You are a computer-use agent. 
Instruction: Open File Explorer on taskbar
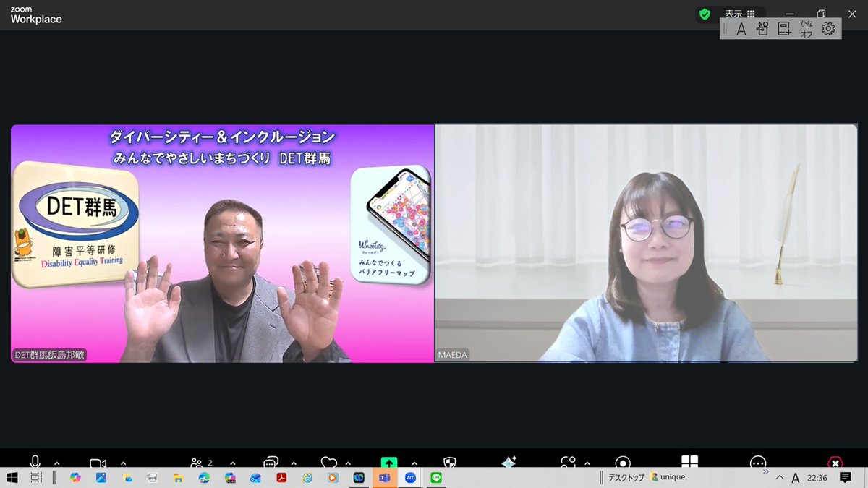pyautogui.click(x=177, y=478)
